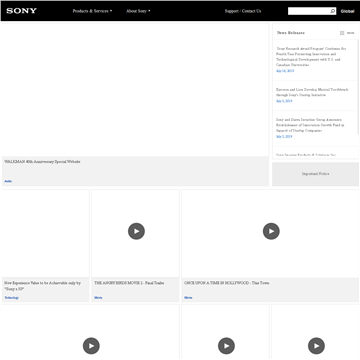Click the magnifier search icon

click(332, 11)
